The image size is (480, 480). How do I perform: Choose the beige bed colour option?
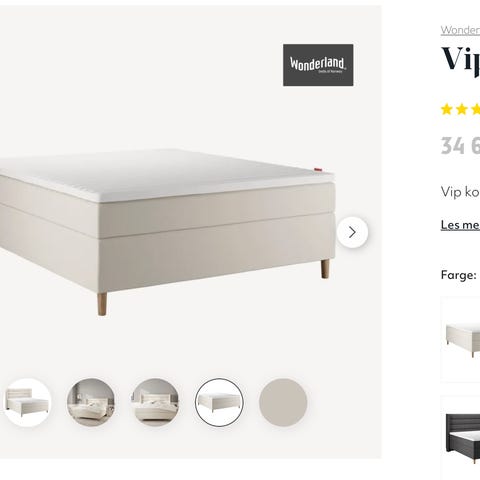click(x=461, y=339)
